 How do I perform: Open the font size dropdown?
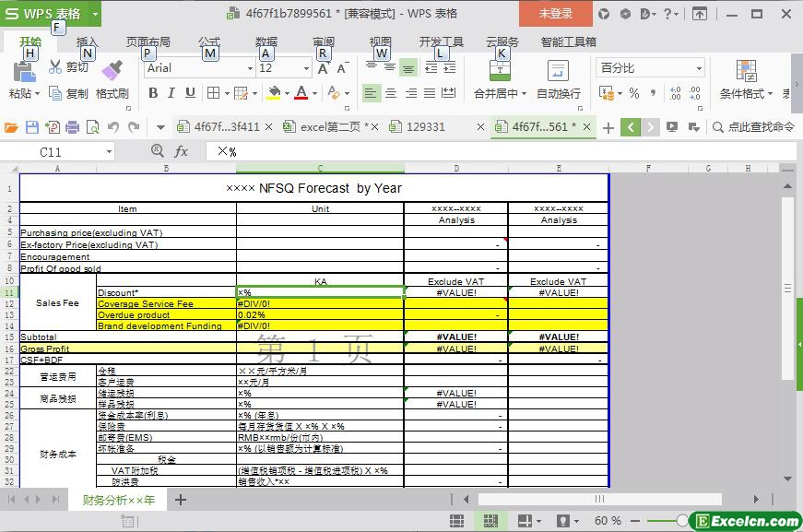click(306, 68)
